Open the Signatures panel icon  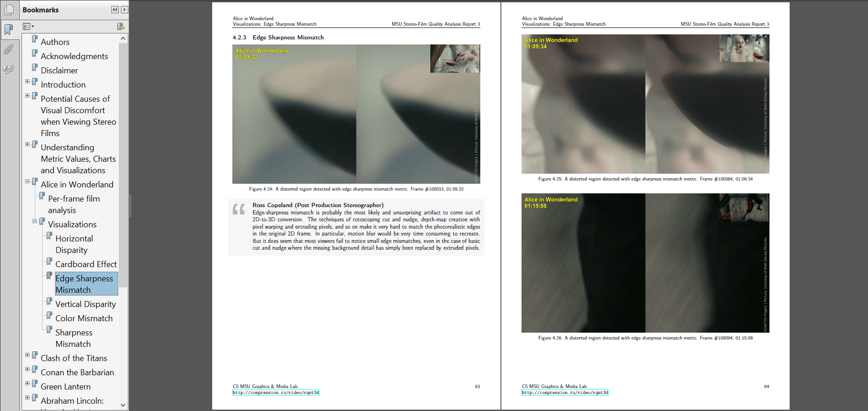click(x=9, y=70)
